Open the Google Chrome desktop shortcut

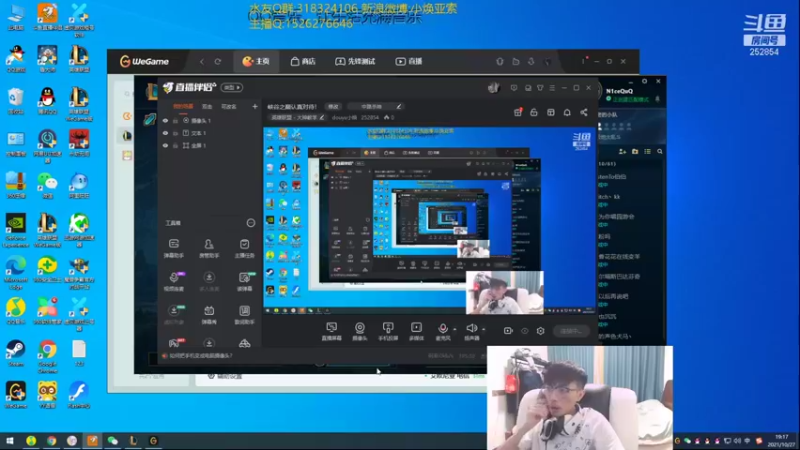[x=47, y=357]
